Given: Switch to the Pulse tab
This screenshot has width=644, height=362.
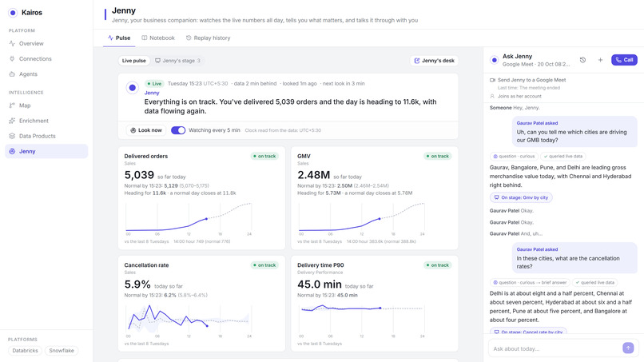Looking at the screenshot, I should pos(119,38).
